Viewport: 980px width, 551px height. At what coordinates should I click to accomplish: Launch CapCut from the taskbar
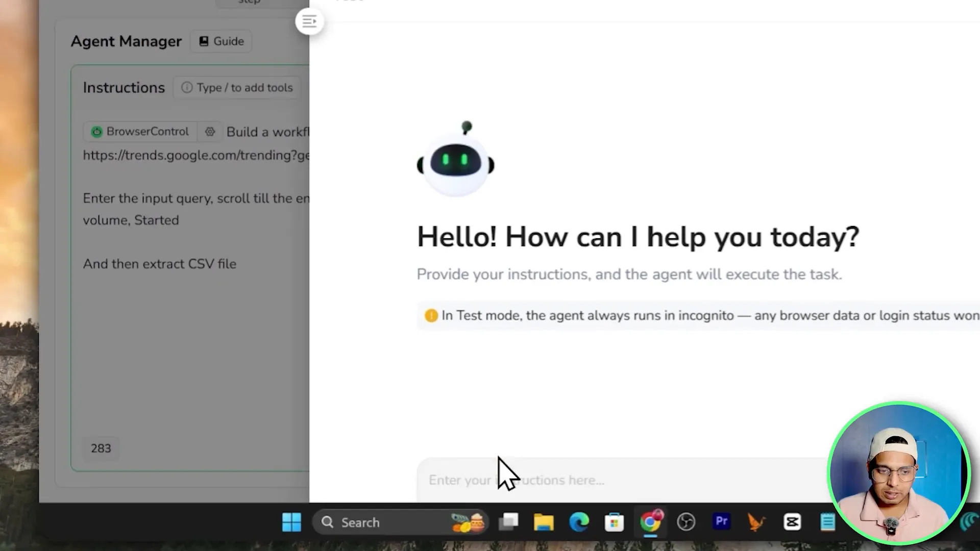[792, 522]
